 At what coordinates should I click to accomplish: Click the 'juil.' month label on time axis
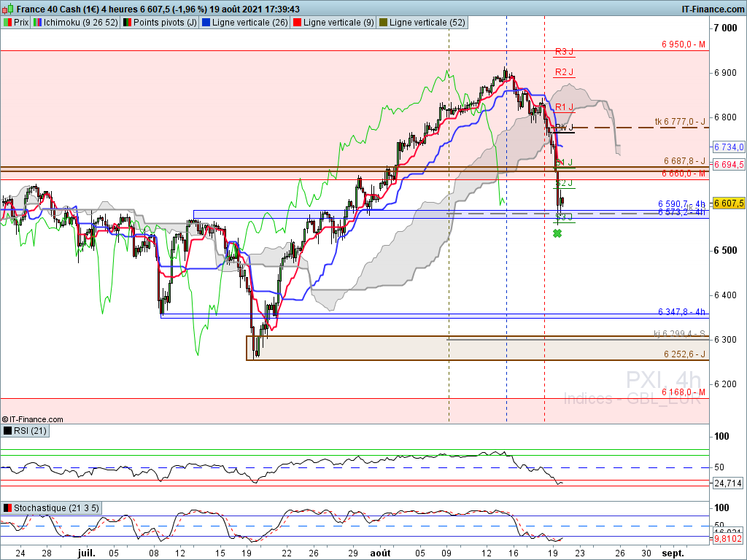pos(87,553)
